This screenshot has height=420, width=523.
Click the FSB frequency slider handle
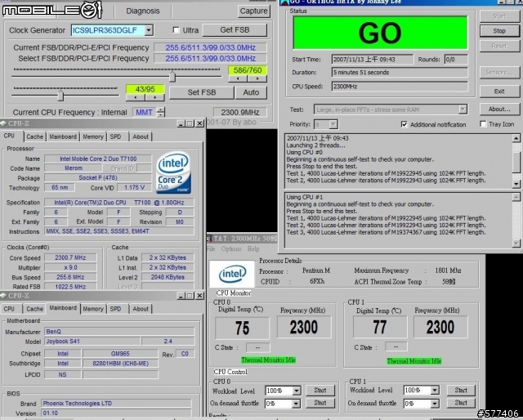click(172, 76)
